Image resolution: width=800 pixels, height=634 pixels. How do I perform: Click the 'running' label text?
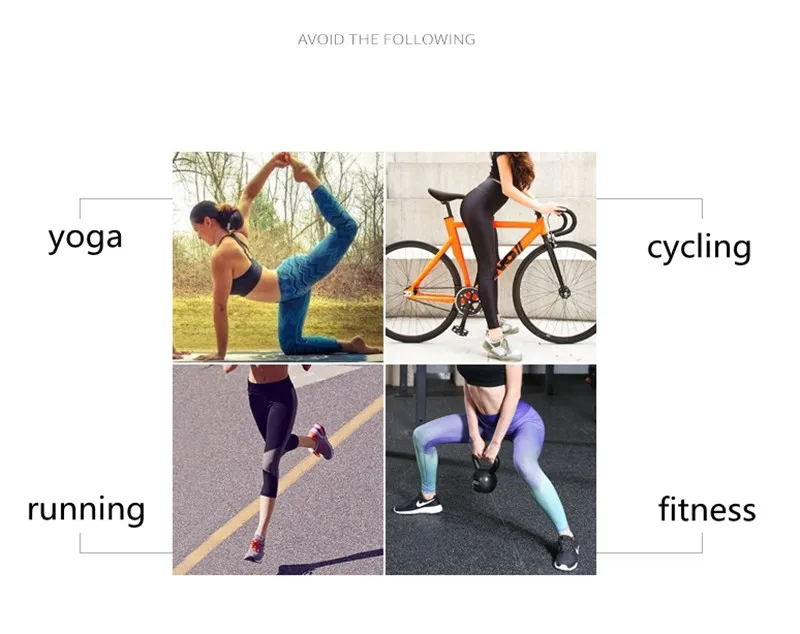86,510
